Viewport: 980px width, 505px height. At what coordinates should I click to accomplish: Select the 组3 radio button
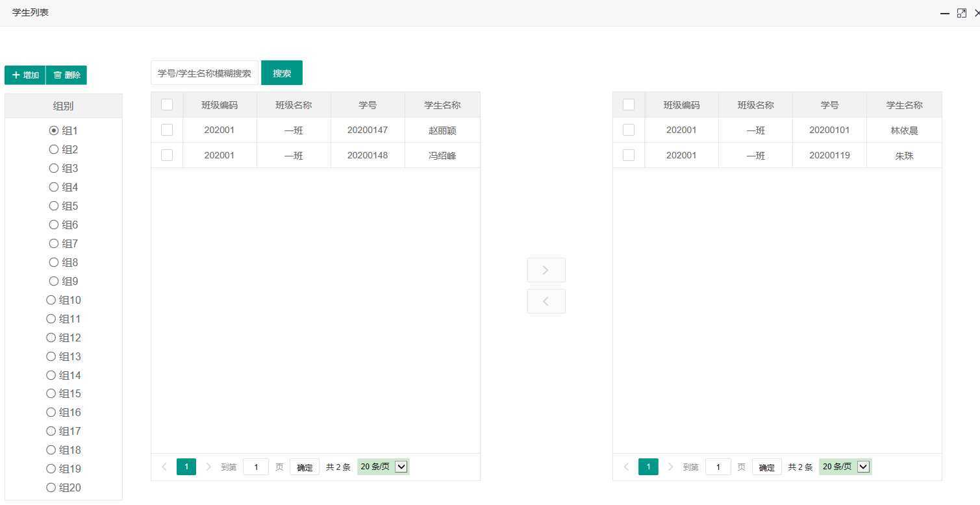pyautogui.click(x=54, y=168)
